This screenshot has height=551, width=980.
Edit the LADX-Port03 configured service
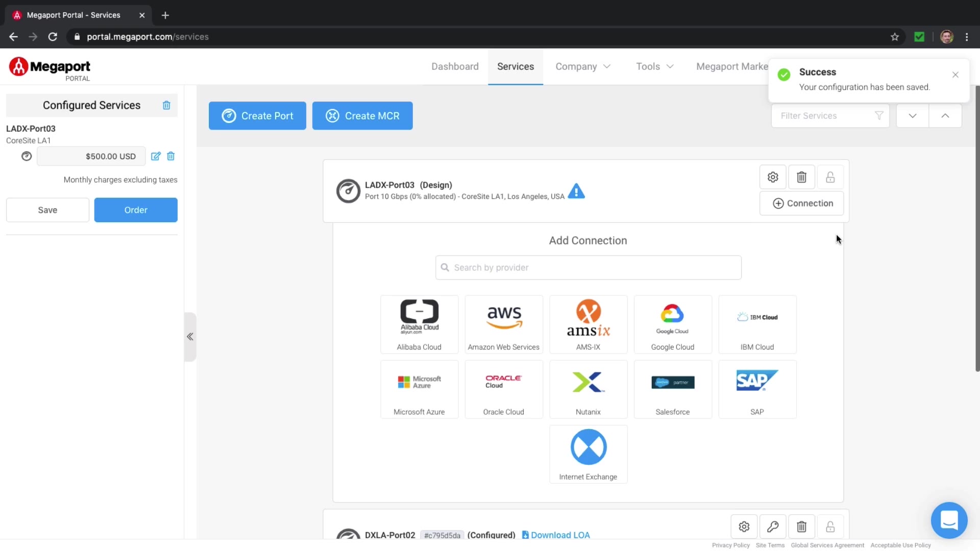156,156
